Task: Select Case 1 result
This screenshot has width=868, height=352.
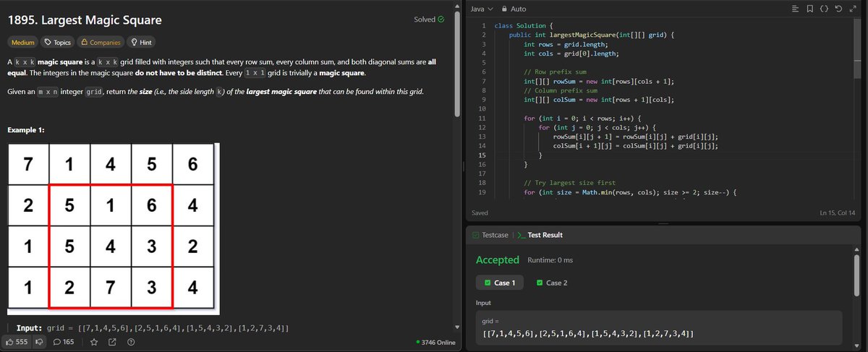Action: point(500,283)
